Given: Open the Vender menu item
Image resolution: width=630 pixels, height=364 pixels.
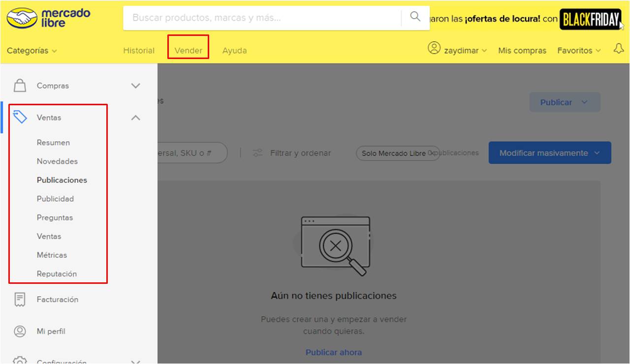Looking at the screenshot, I should (188, 50).
